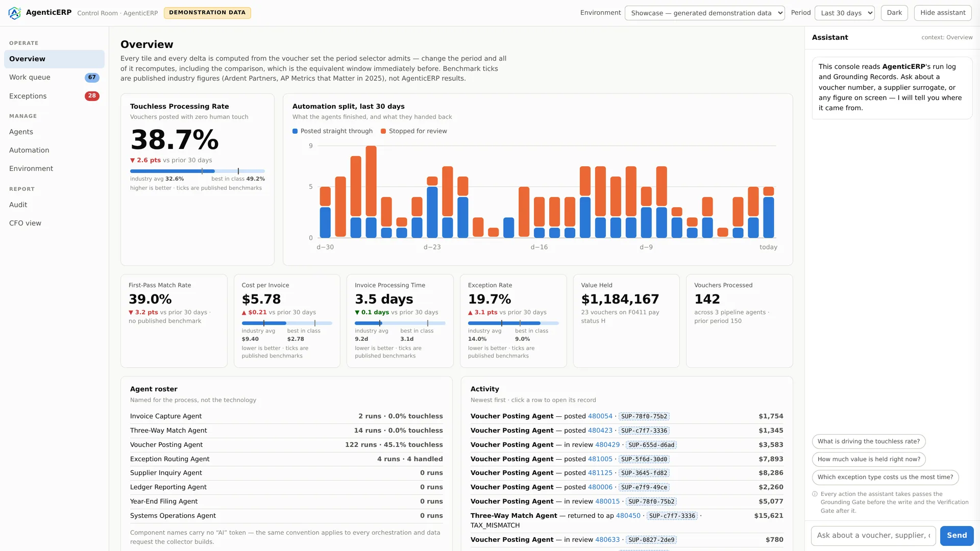The width and height of the screenshot is (980, 551).
Task: Open voucher 480633 link
Action: click(x=607, y=540)
